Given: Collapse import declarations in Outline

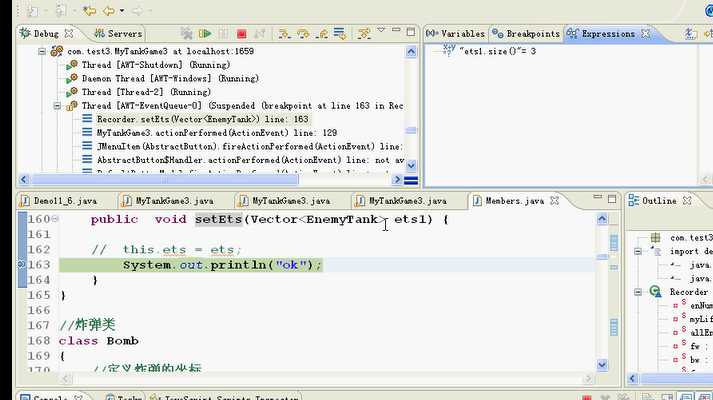Looking at the screenshot, I should click(x=638, y=251).
